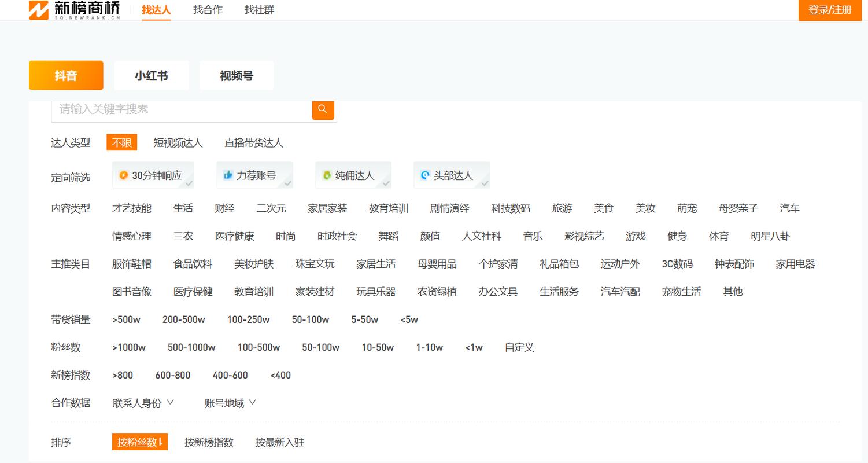The width and height of the screenshot is (868, 463).
Task: Click the orange search magnifier button
Action: [323, 109]
